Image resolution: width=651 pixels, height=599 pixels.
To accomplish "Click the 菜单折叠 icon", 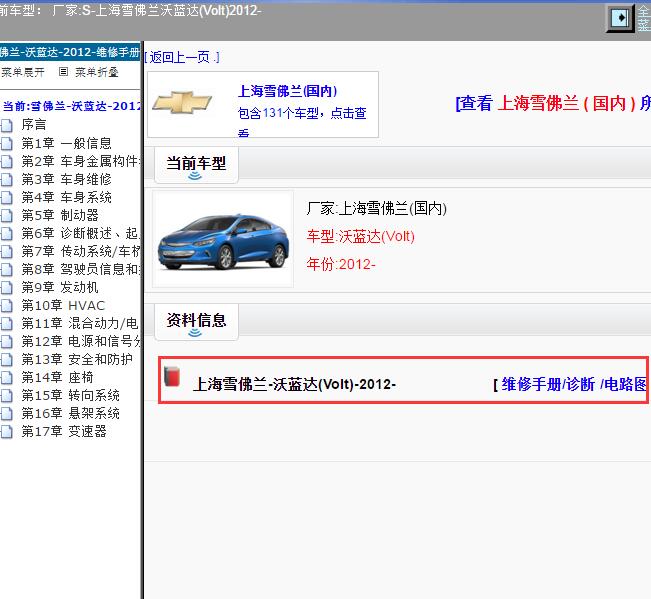I will (x=63, y=72).
